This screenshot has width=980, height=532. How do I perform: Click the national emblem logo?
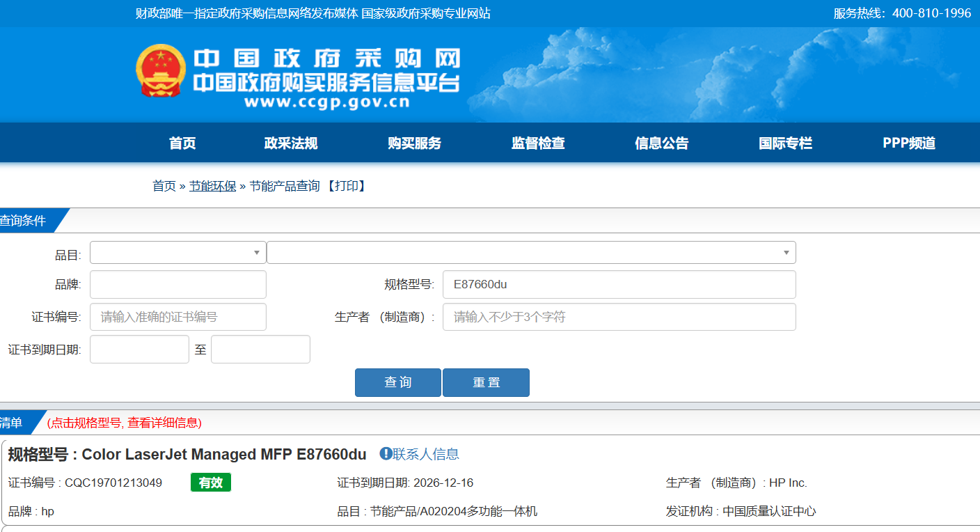pyautogui.click(x=161, y=70)
